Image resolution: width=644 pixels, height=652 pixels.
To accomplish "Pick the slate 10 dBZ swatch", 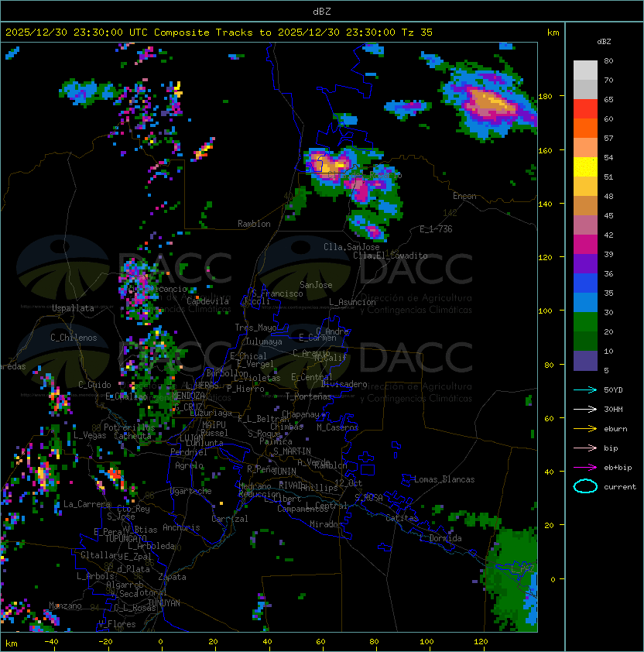I will point(585,361).
